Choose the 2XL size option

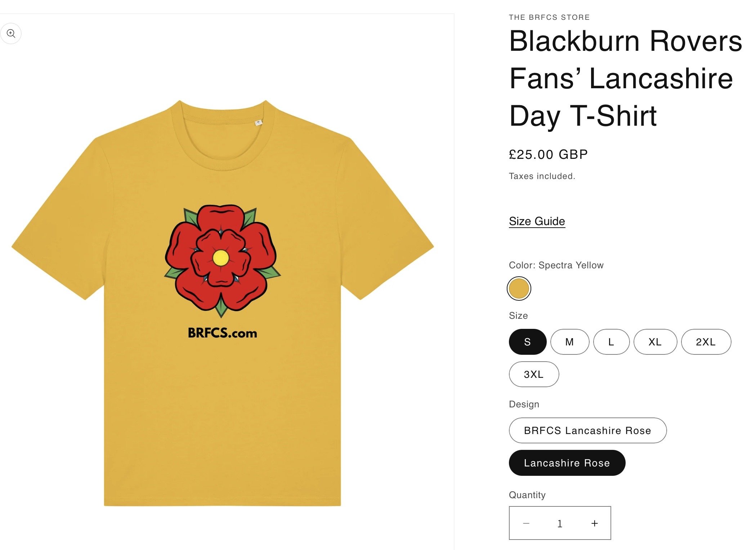(x=706, y=342)
